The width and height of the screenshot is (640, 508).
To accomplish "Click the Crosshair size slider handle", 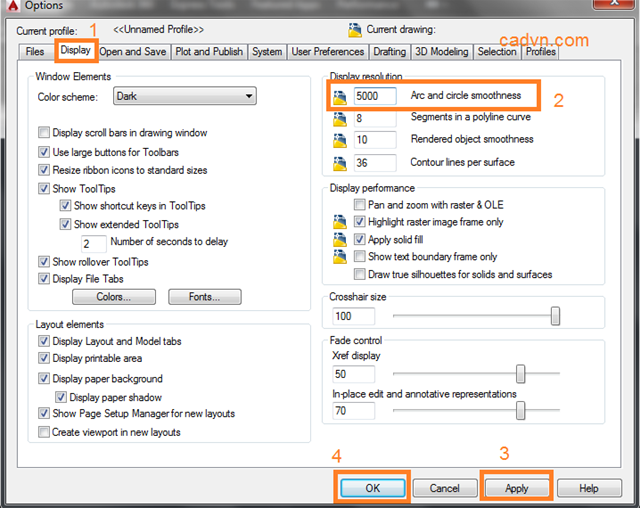I will click(555, 316).
